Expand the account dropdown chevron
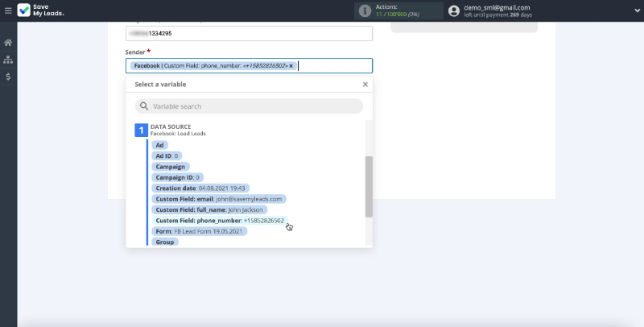This screenshot has height=327, width=644. click(637, 11)
